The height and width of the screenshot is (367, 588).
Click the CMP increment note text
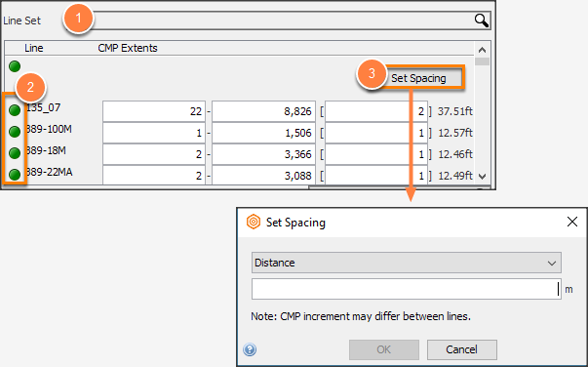[361, 316]
